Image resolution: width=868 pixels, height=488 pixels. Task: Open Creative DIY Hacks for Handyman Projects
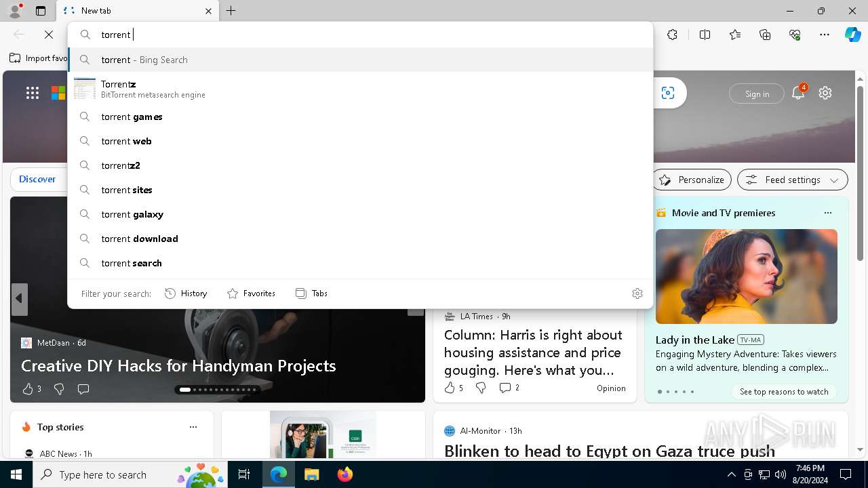coord(178,366)
